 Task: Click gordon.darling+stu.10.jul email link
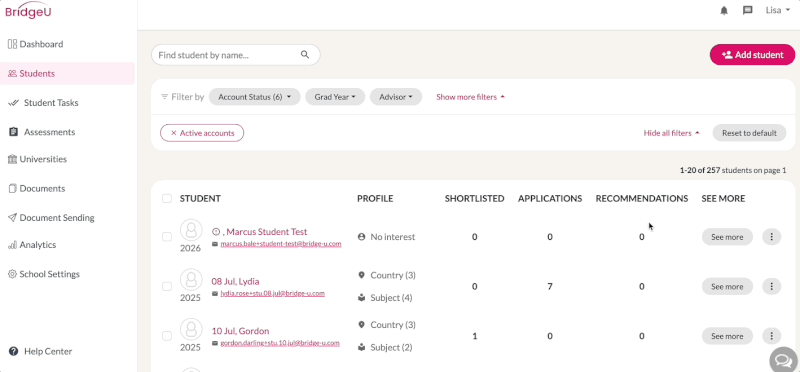[280, 343]
